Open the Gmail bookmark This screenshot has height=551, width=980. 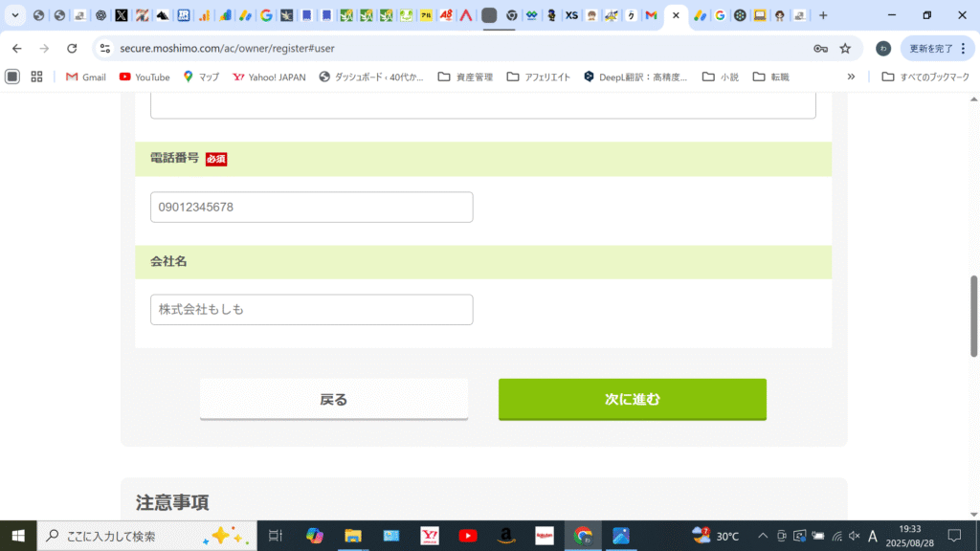(x=85, y=77)
